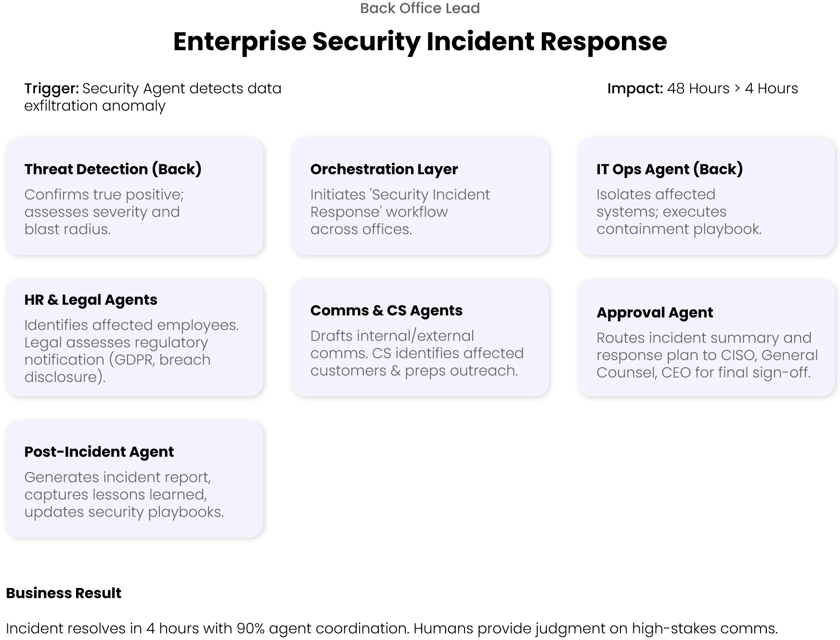Click the 'Identifies affected employees' description

click(131, 351)
